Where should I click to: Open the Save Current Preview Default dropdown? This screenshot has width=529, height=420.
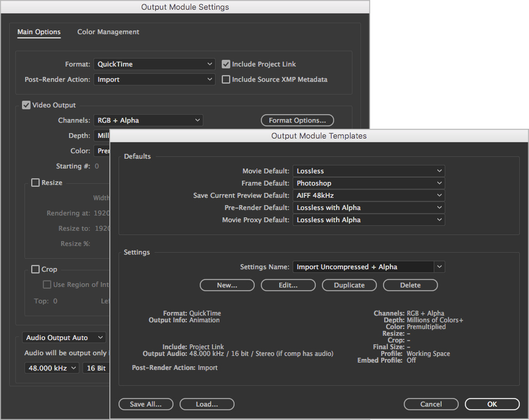click(x=368, y=195)
